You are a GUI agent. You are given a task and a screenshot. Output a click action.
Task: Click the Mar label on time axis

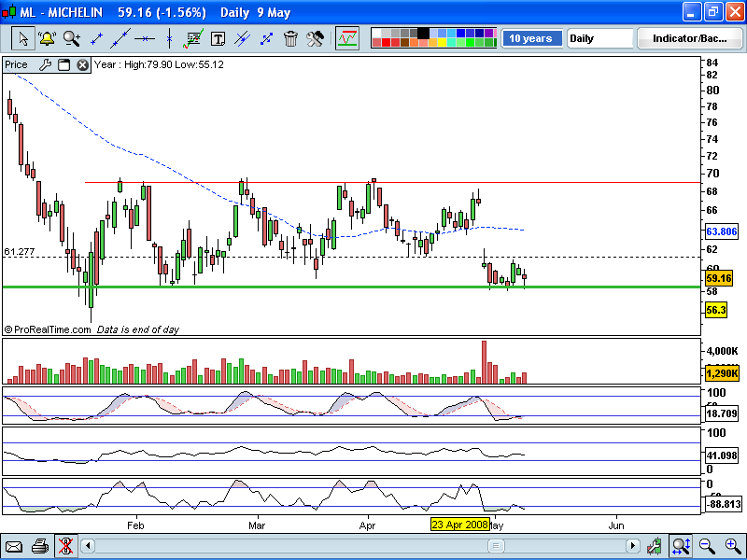[258, 525]
